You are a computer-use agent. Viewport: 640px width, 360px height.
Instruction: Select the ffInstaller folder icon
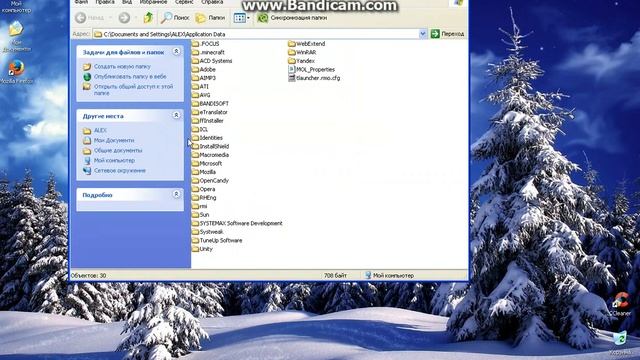click(196, 121)
